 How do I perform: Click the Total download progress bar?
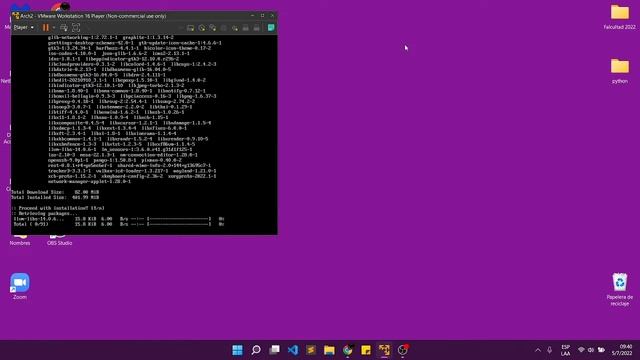tap(179, 224)
